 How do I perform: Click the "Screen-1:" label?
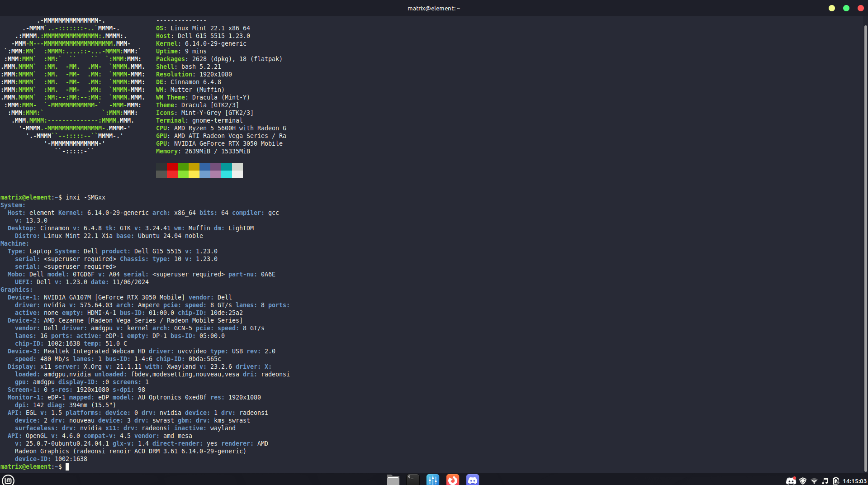point(24,390)
